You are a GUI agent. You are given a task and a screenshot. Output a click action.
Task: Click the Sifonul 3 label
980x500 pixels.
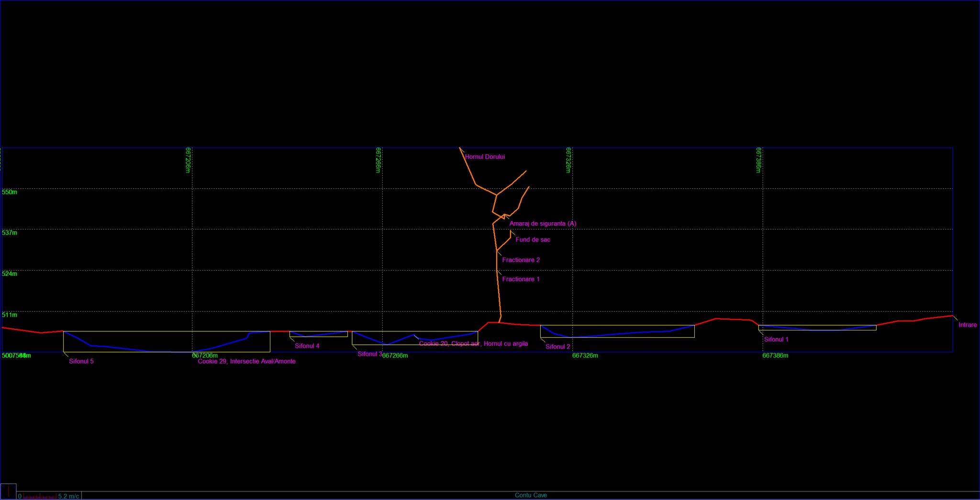point(369,354)
